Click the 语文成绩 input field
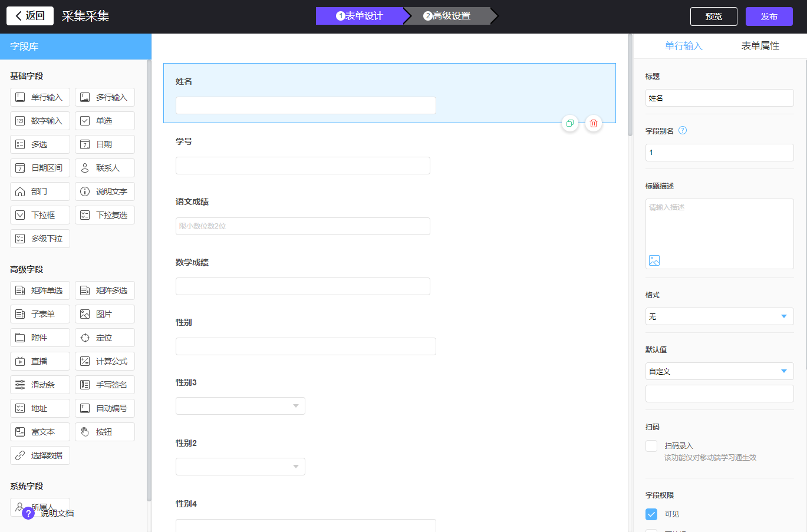This screenshot has height=532, width=807. pyautogui.click(x=303, y=226)
